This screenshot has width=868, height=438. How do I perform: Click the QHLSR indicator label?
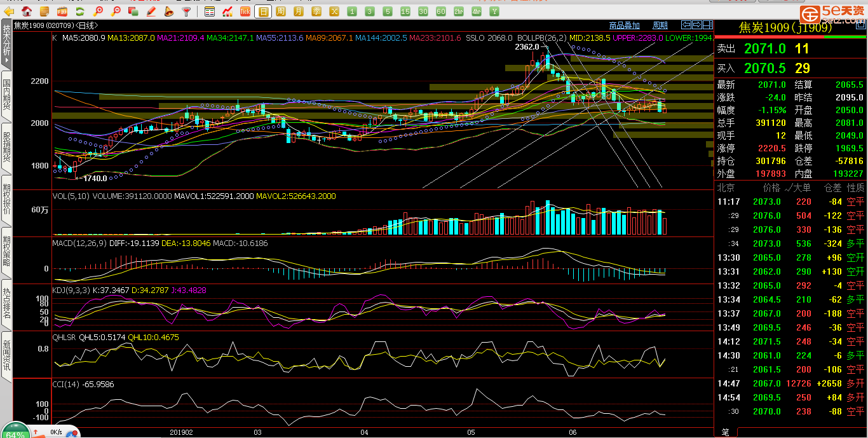pyautogui.click(x=64, y=337)
